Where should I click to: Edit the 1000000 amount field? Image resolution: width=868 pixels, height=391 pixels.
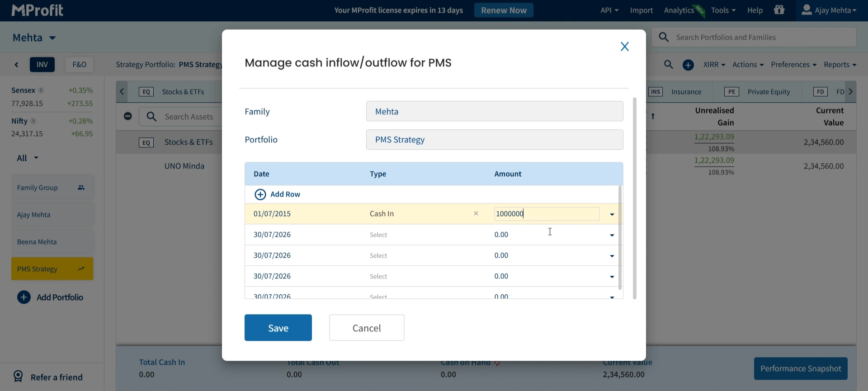tap(547, 214)
